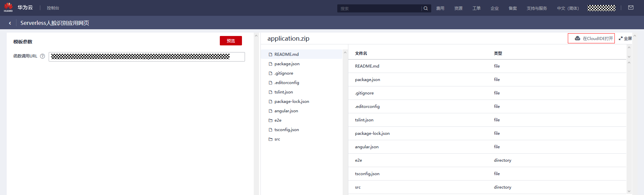Click the Huawei Cloud logo
The width and height of the screenshot is (644, 195).
point(8,7)
